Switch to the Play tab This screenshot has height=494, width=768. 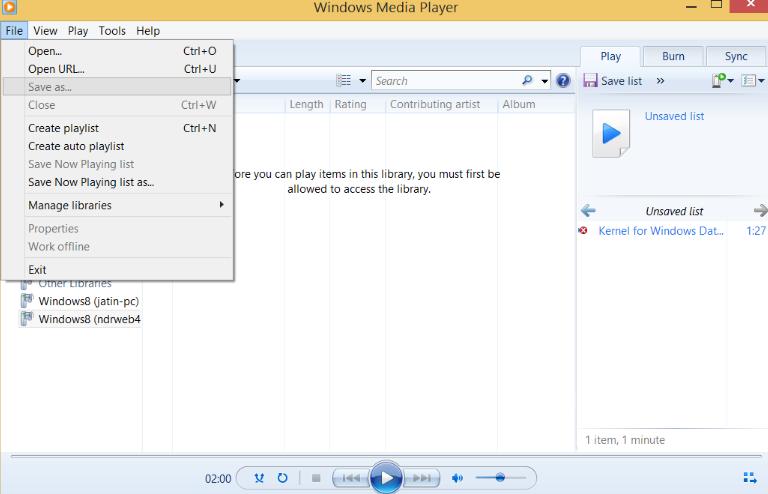[x=610, y=56]
